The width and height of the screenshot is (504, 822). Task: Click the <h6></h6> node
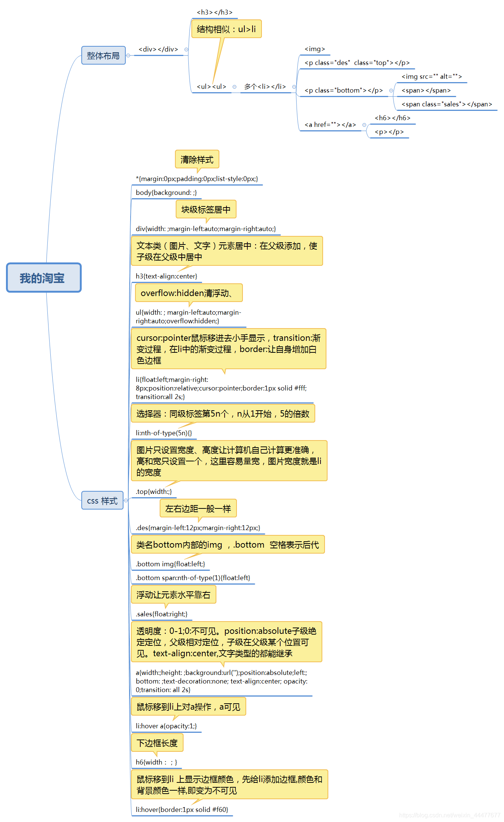[392, 118]
